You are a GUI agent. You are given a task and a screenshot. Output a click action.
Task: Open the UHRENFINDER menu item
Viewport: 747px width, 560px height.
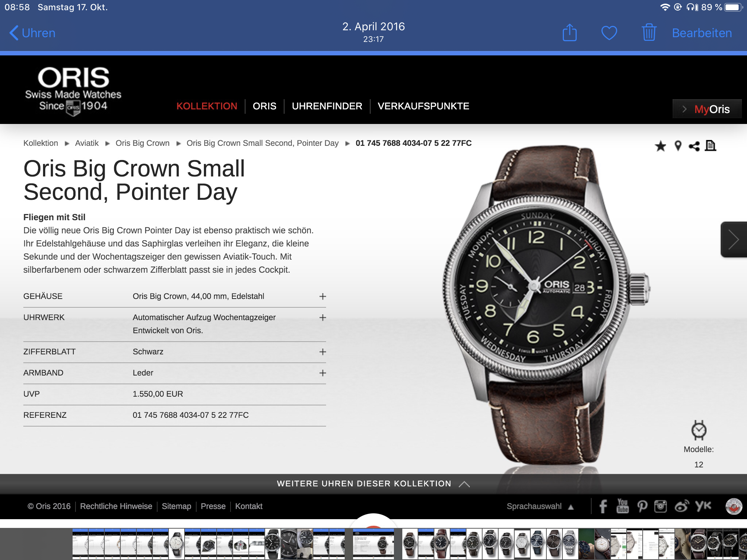327,106
